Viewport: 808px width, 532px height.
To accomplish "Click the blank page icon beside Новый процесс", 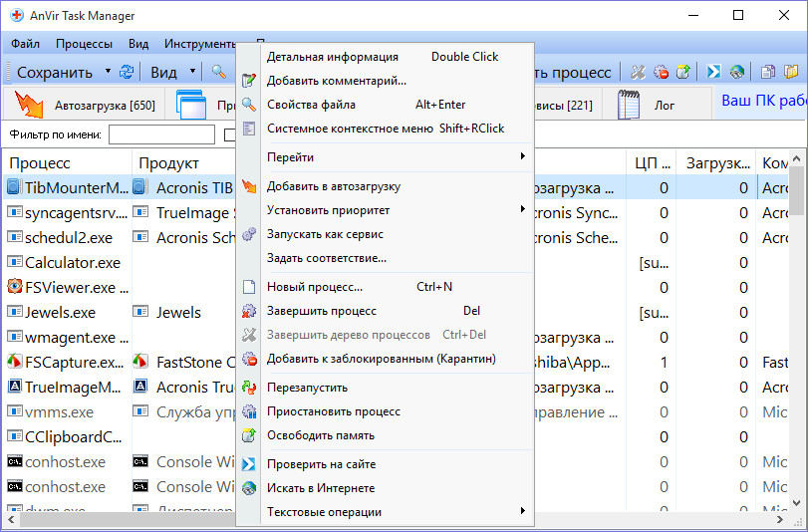I will [x=249, y=287].
